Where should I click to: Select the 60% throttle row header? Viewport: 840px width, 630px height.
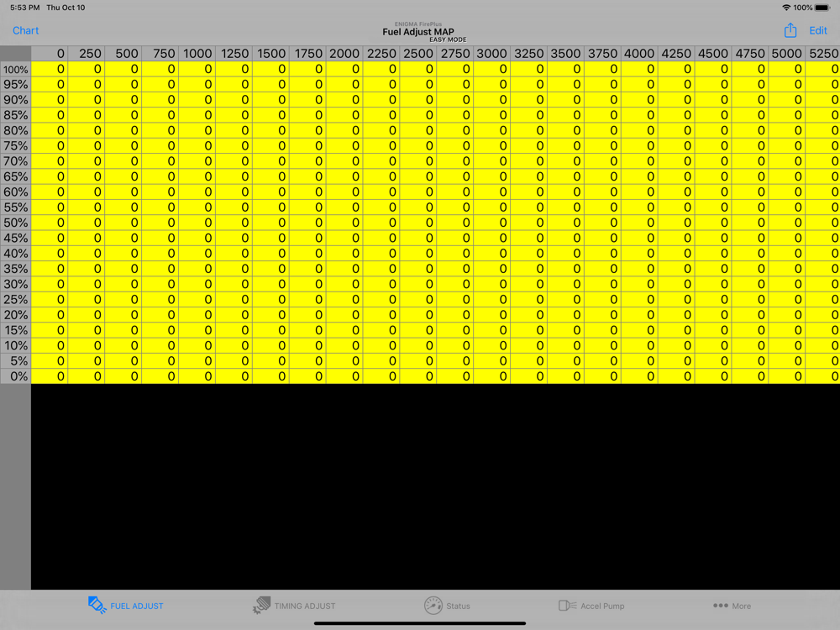[x=15, y=192]
